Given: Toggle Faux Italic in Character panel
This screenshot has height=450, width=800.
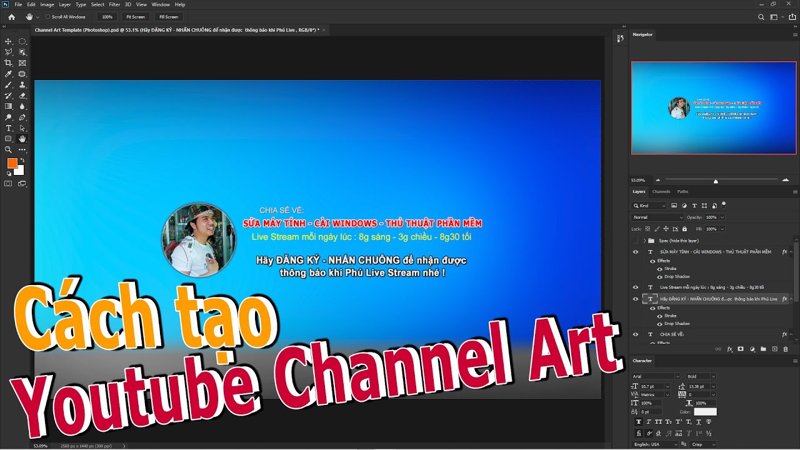Looking at the screenshot, I should [648, 422].
